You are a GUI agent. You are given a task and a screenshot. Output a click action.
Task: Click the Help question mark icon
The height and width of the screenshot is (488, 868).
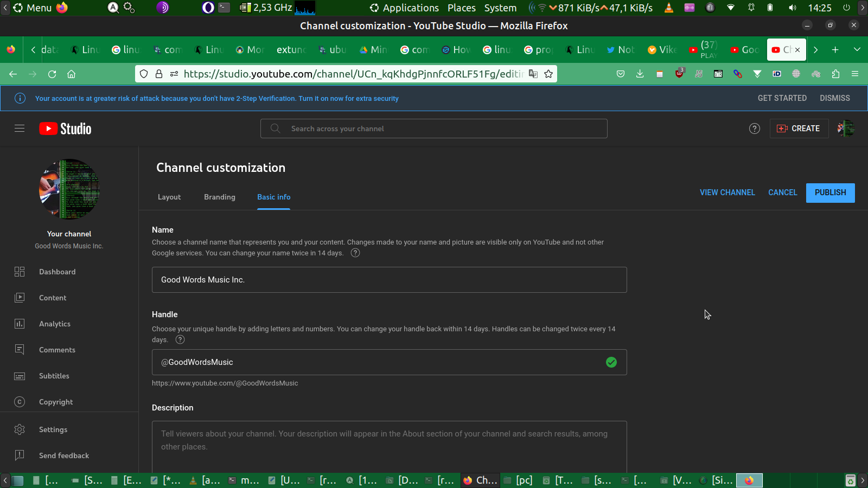[x=754, y=129]
